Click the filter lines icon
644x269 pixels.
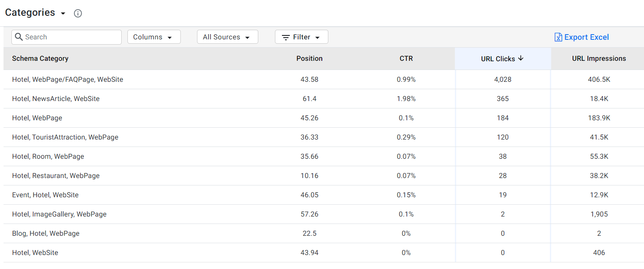(x=285, y=37)
